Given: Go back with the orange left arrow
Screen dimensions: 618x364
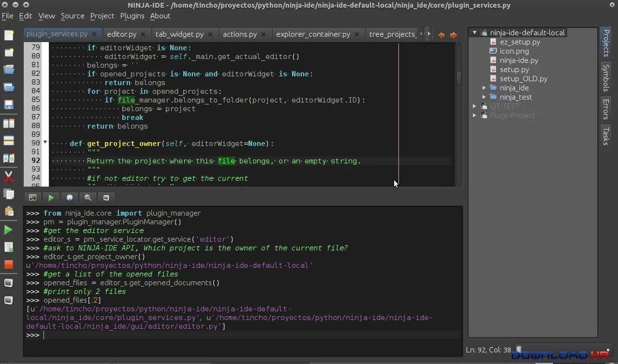Looking at the screenshot, I should pyautogui.click(x=441, y=35).
